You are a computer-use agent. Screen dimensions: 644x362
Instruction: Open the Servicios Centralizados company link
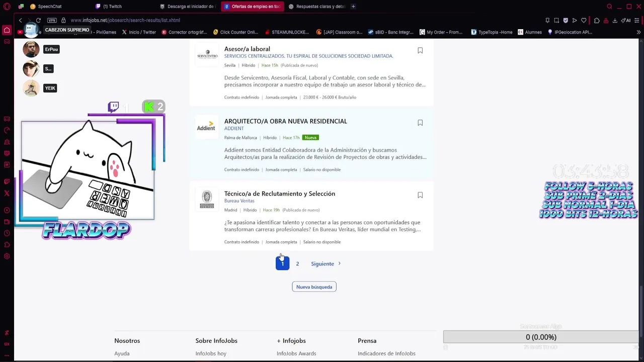pos(308,56)
